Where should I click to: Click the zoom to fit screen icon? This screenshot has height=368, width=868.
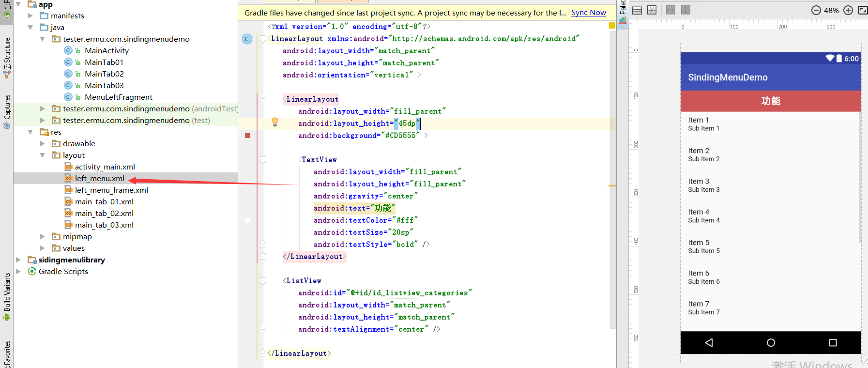pos(863,10)
